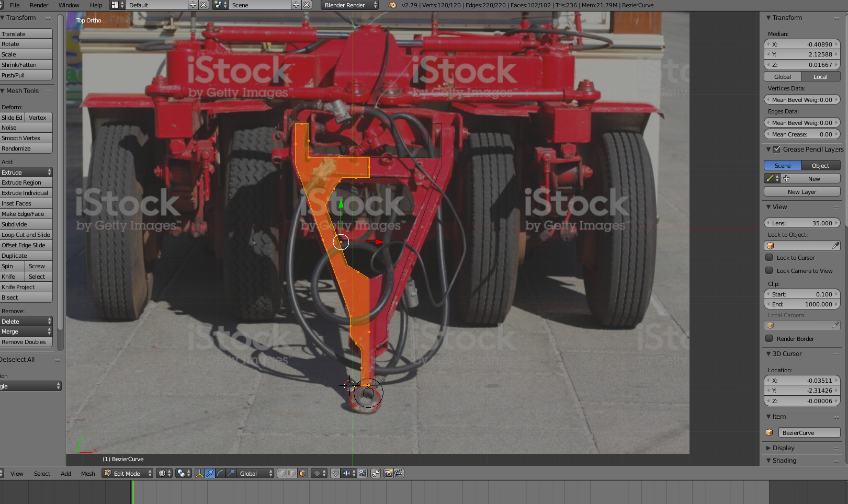This screenshot has height=504, width=848.
Task: Open Blender Render engine dropdown
Action: tap(349, 5)
